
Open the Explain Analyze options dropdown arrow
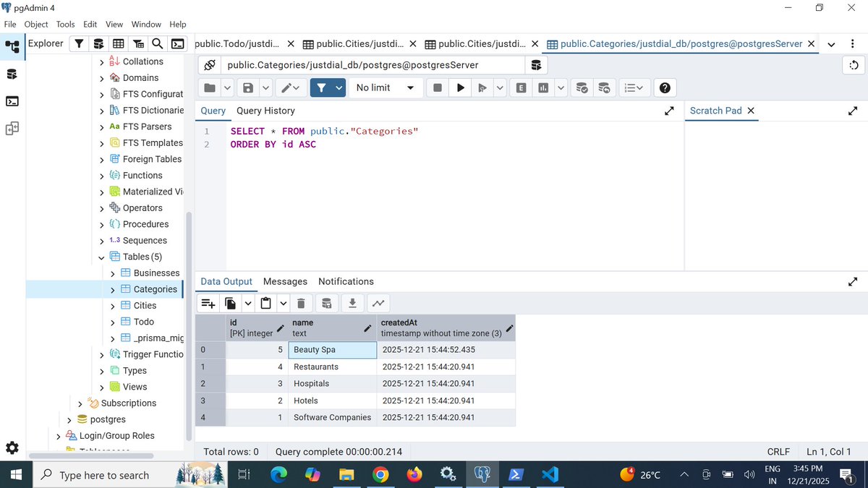(562, 87)
